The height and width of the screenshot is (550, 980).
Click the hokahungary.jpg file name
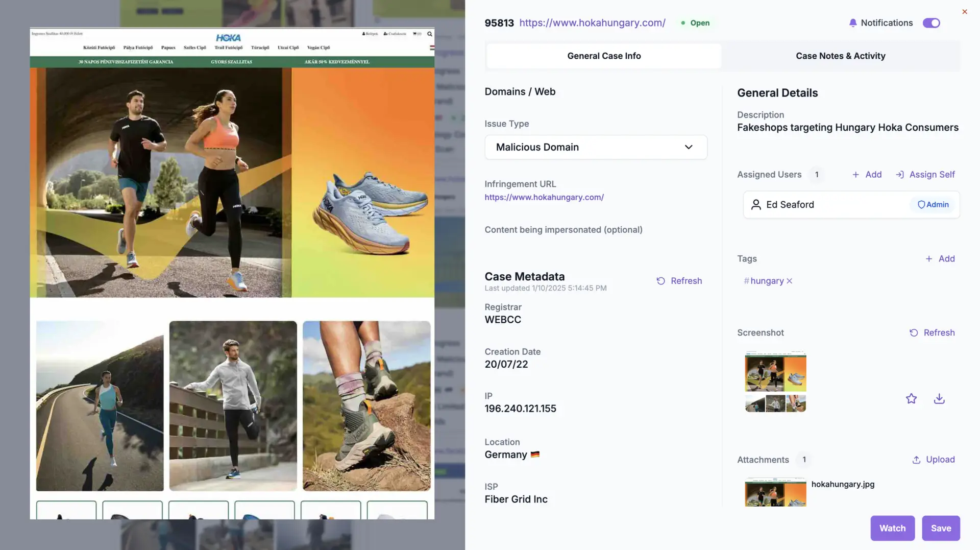coord(843,484)
